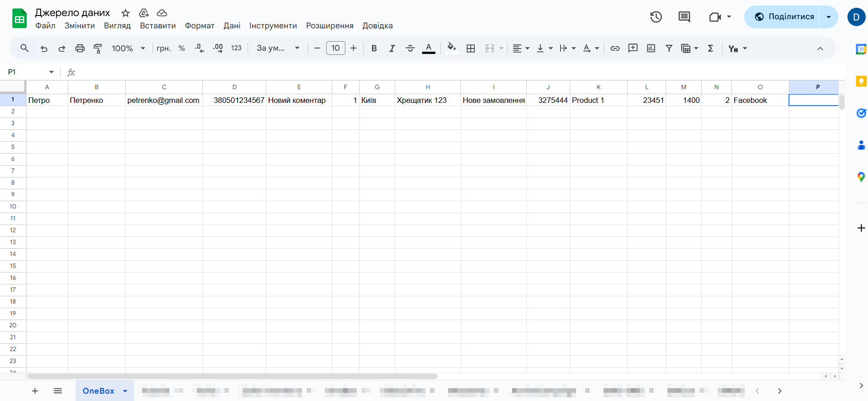The image size is (868, 401).
Task: Open the Розширення menu
Action: 330,26
